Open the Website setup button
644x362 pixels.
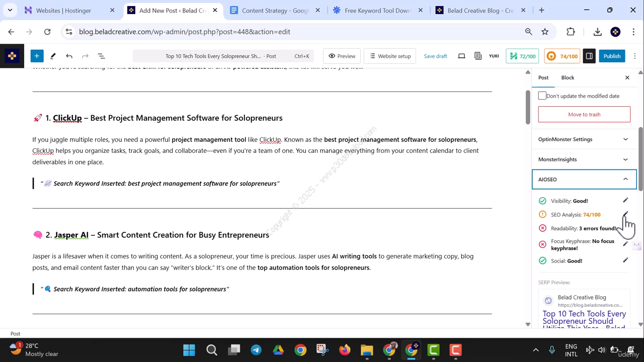click(390, 56)
